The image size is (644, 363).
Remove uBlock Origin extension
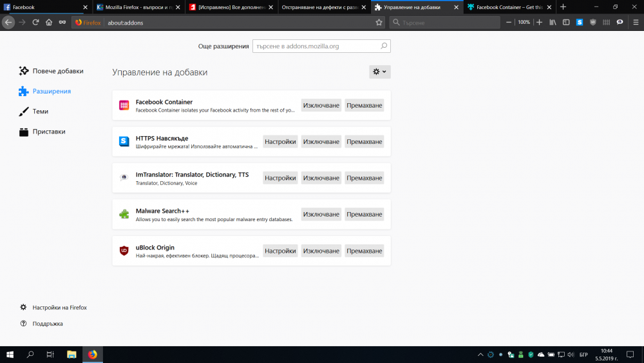pyautogui.click(x=365, y=251)
